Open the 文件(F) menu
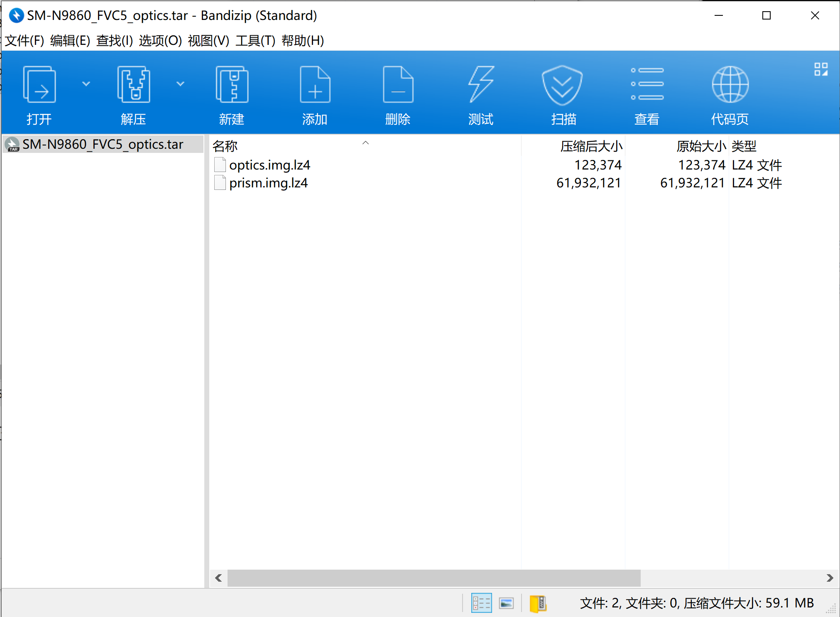Viewport: 840px width, 617px height. coord(24,41)
